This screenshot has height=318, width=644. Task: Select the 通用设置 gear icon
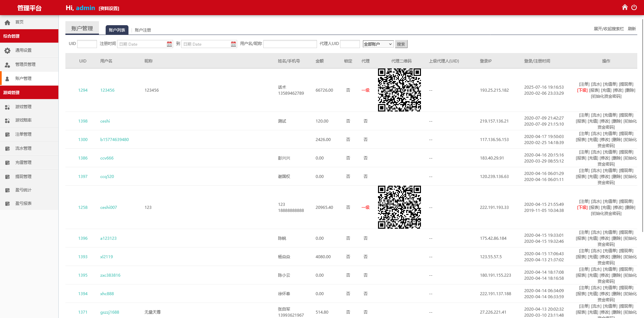coord(7,50)
